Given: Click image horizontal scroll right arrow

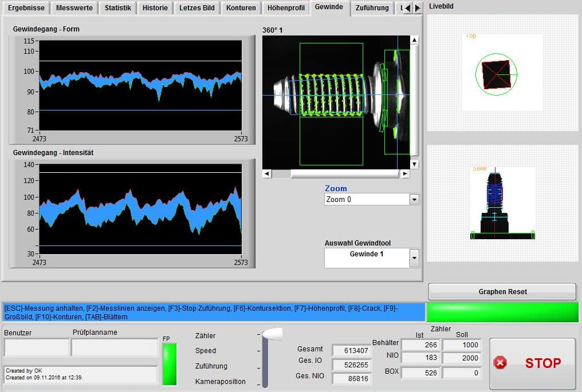Looking at the screenshot, I should 405,173.
